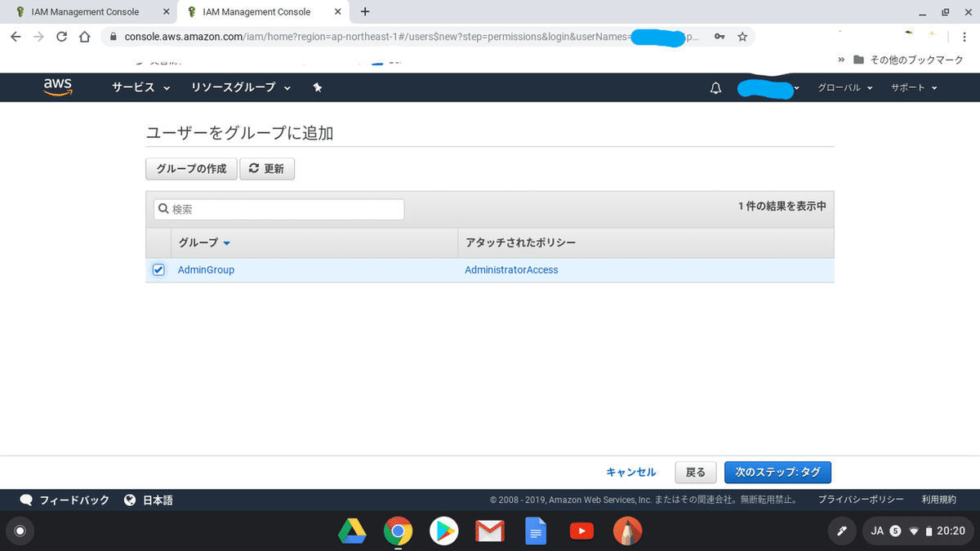Click the bookmark star in the address bar
This screenshot has height=551, width=980.
pyautogui.click(x=742, y=37)
